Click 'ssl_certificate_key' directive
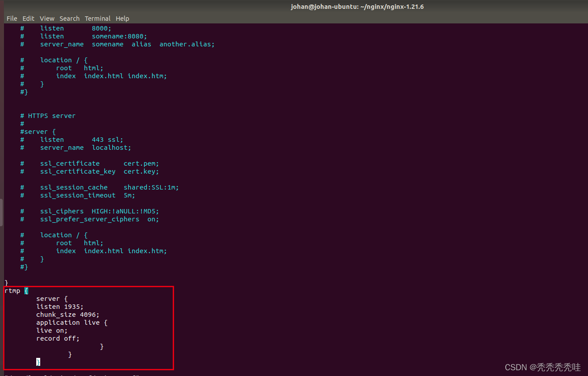Image resolution: width=588 pixels, height=376 pixels. [x=78, y=171]
